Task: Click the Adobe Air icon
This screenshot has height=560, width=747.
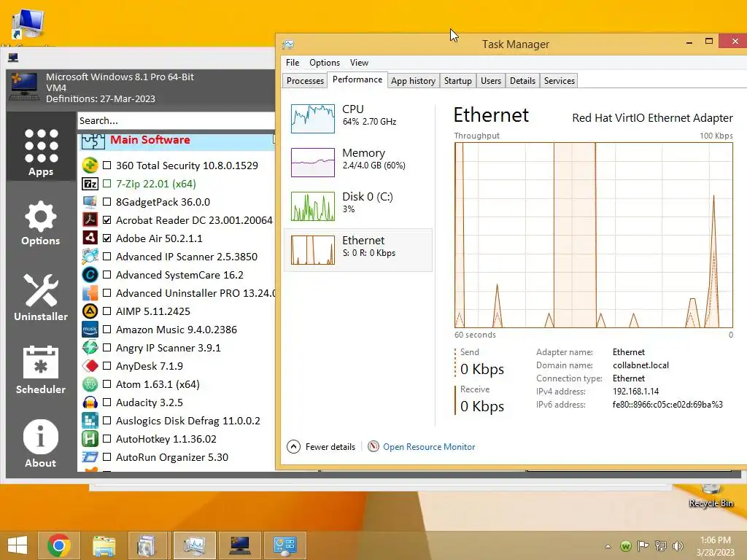Action: (x=90, y=238)
